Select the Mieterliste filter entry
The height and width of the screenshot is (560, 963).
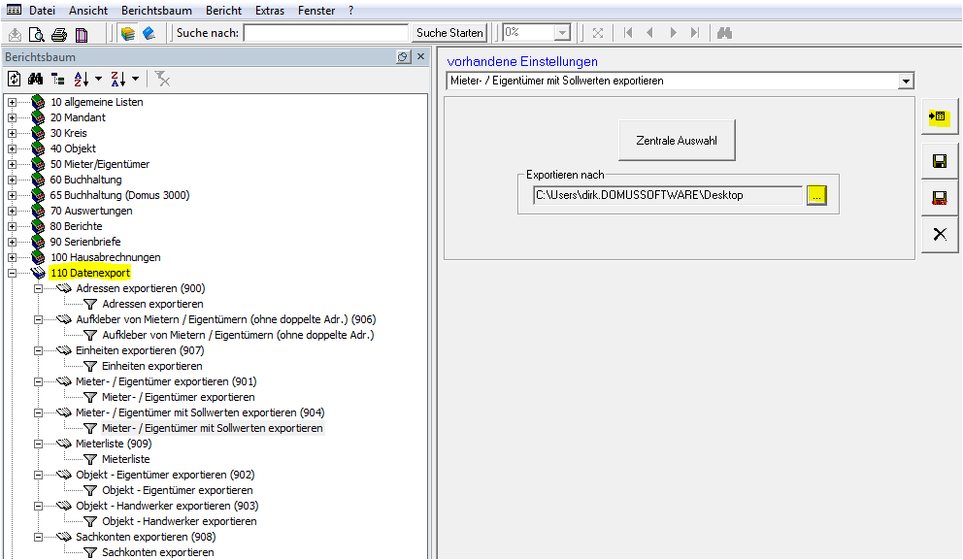126,459
